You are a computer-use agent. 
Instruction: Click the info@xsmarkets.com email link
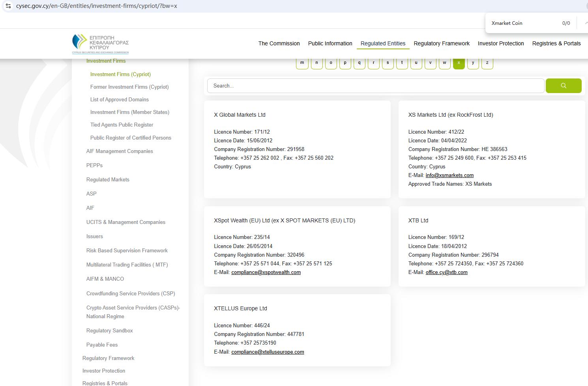(449, 175)
